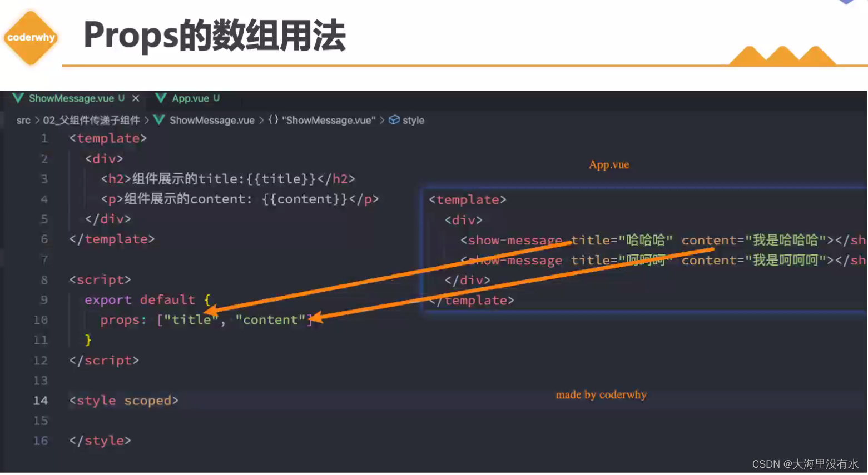Click the 'style scoped' tag on line 14
Image resolution: width=868 pixels, height=475 pixels.
click(x=123, y=401)
